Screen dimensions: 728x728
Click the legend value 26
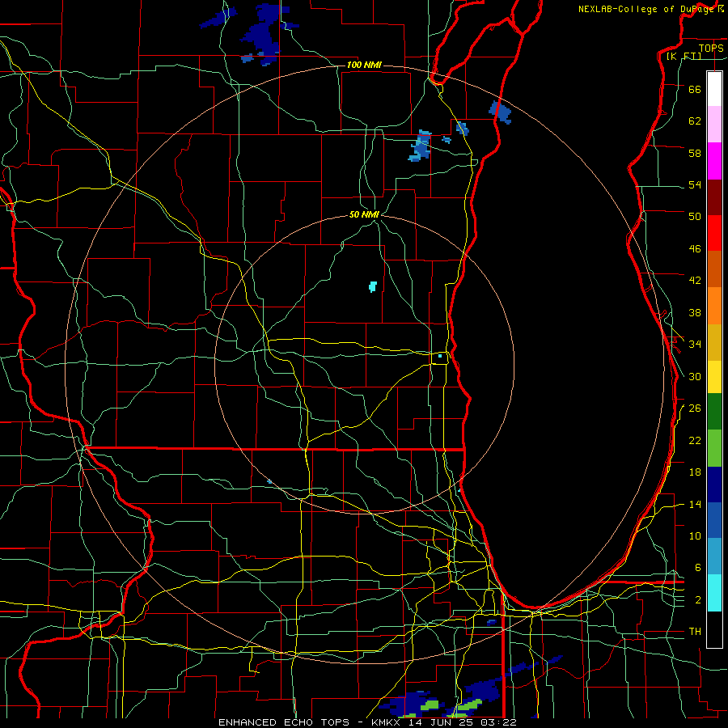click(695, 408)
